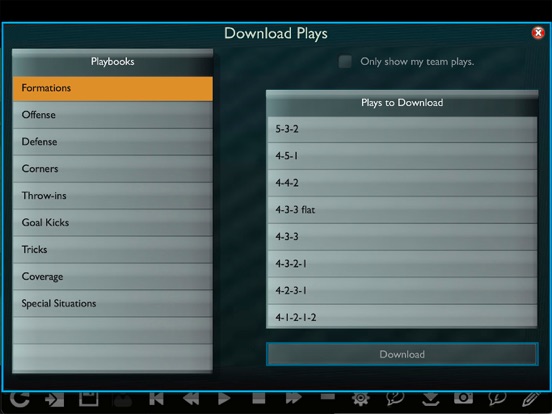The width and height of the screenshot is (552, 414).
Task: Choose the 4-3-3 flat formation play
Action: [402, 210]
